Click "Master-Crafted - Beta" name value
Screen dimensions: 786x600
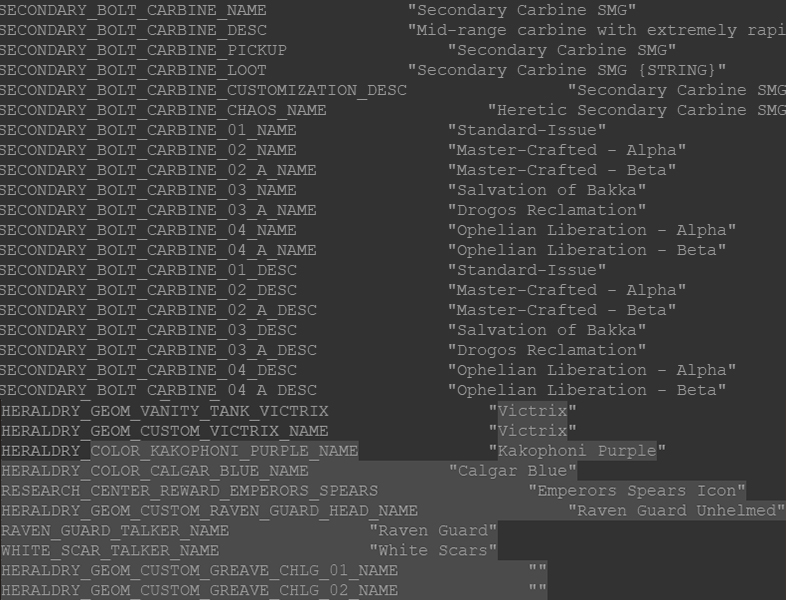point(562,170)
